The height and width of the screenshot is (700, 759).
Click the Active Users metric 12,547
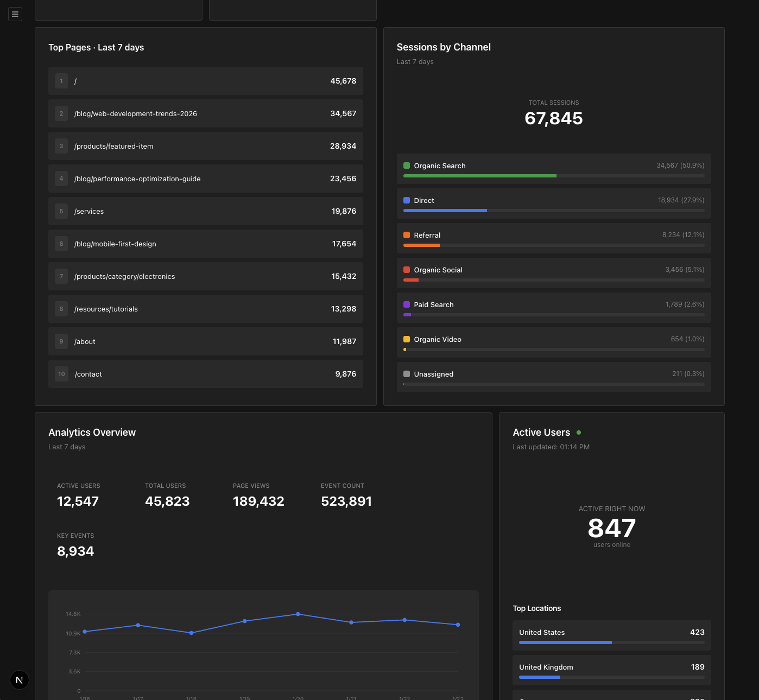click(78, 501)
